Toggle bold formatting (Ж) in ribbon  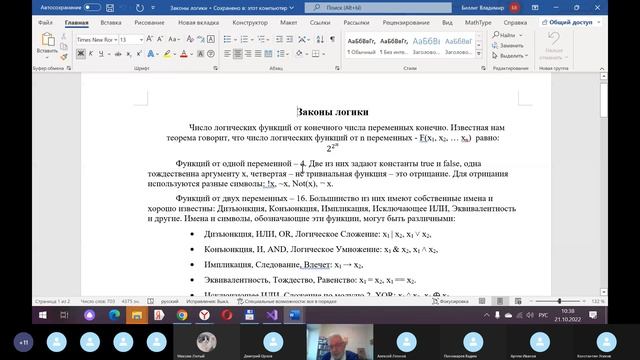pyautogui.click(x=80, y=53)
